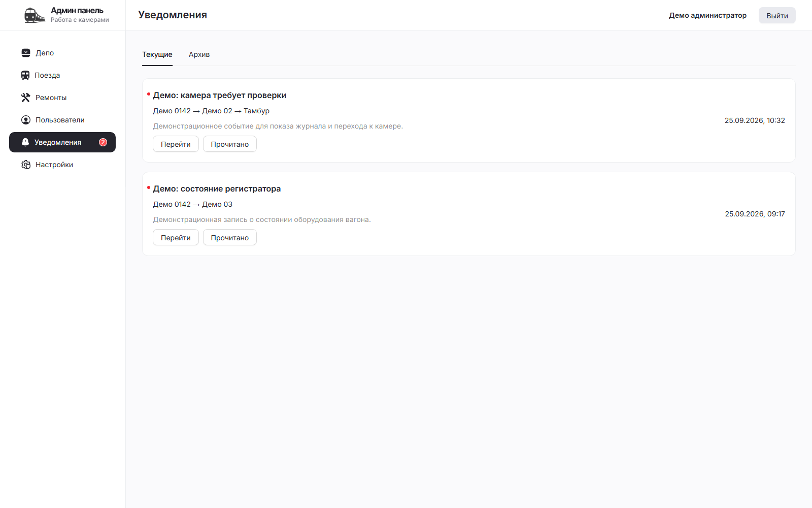Click the Депо sidebar icon
Viewport: 812px width, 508px height.
(26, 53)
